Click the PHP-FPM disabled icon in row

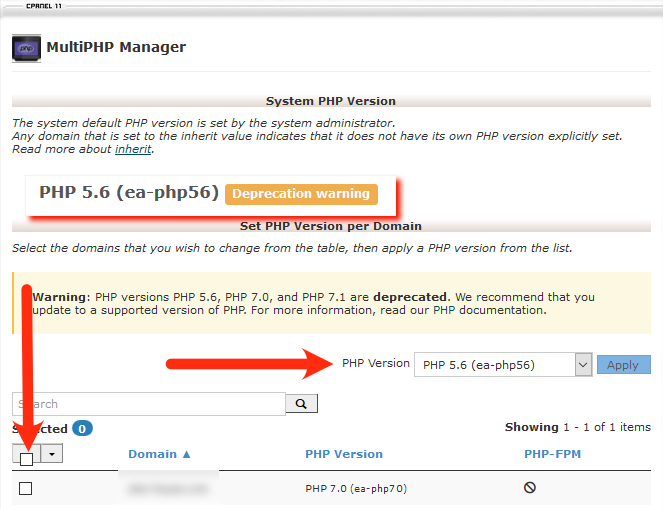point(530,488)
